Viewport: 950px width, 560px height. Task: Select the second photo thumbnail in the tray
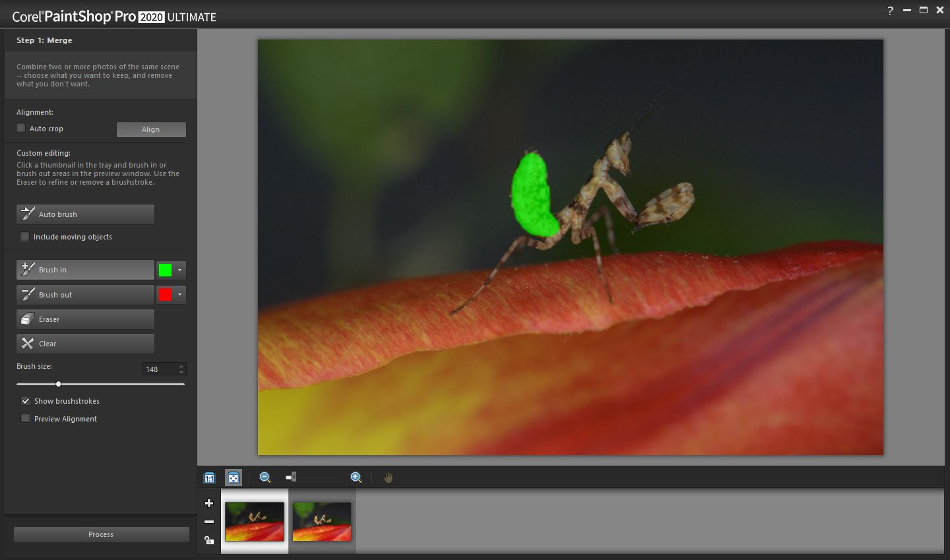pyautogui.click(x=321, y=520)
